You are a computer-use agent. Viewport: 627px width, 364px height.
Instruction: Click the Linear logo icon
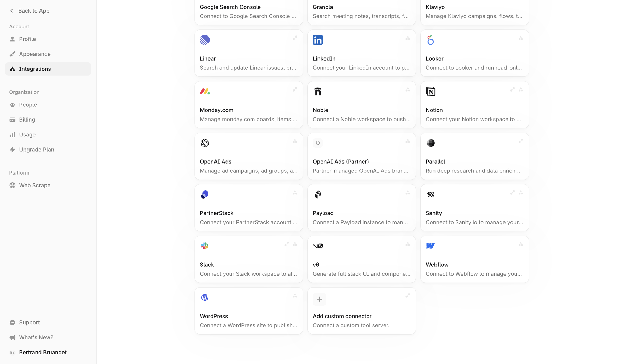point(205,40)
